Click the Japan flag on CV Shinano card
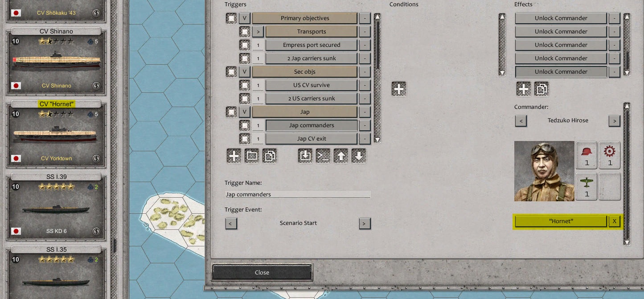 [16, 86]
